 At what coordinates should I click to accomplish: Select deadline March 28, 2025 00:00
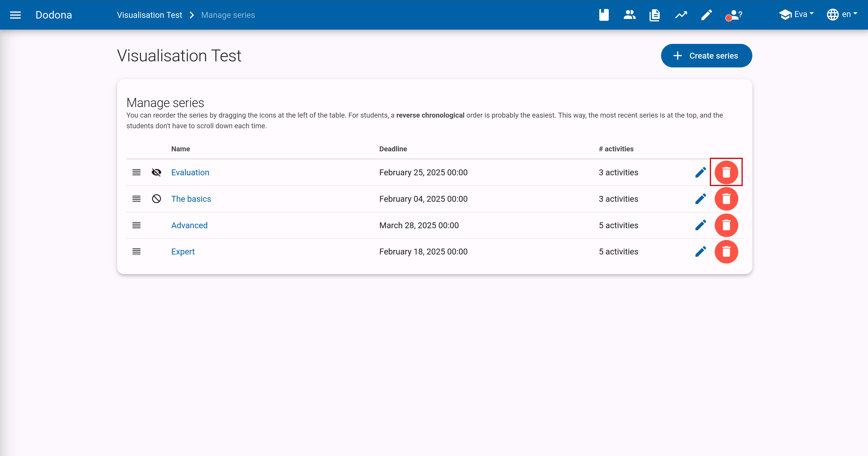pyautogui.click(x=419, y=225)
